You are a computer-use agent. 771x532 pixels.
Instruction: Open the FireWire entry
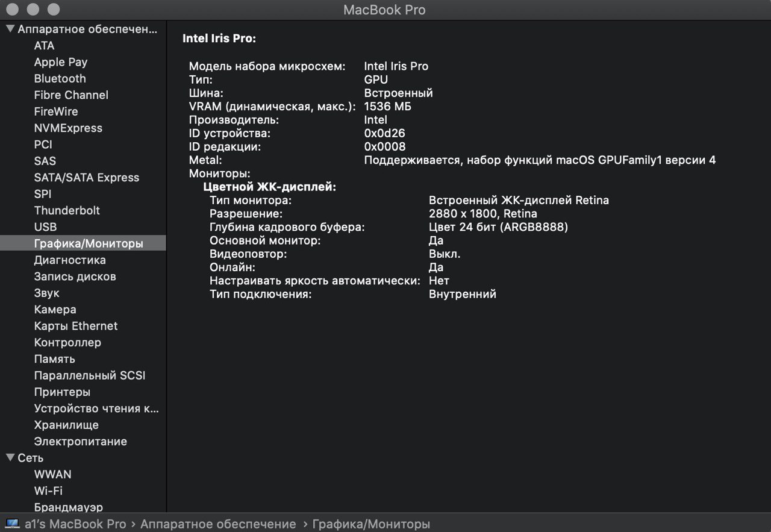(56, 111)
